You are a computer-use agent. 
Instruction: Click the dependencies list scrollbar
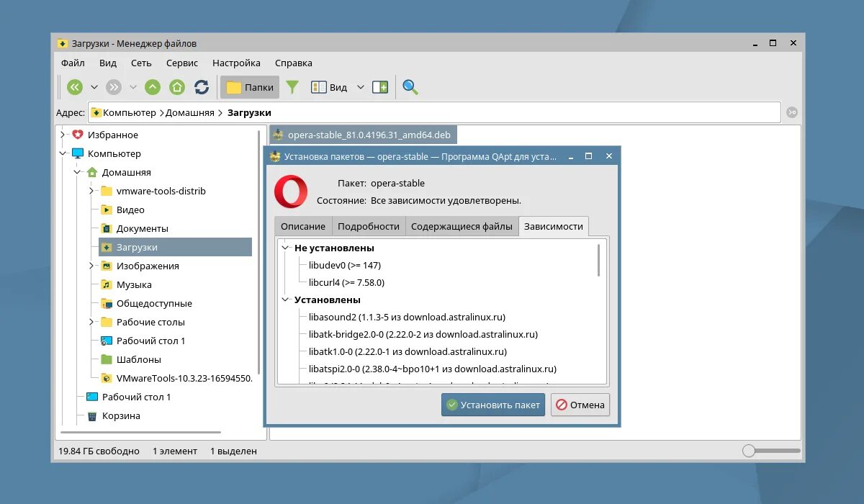598,260
